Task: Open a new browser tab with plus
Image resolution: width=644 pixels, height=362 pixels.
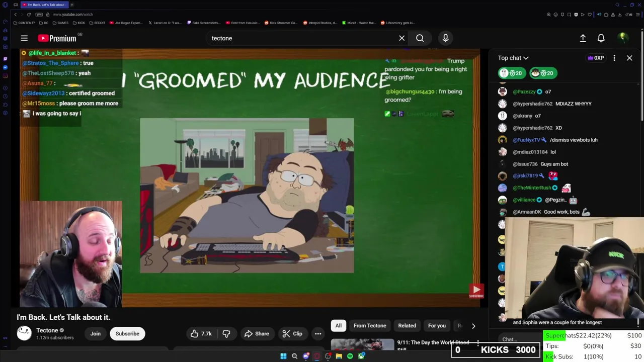Action: coord(72,5)
